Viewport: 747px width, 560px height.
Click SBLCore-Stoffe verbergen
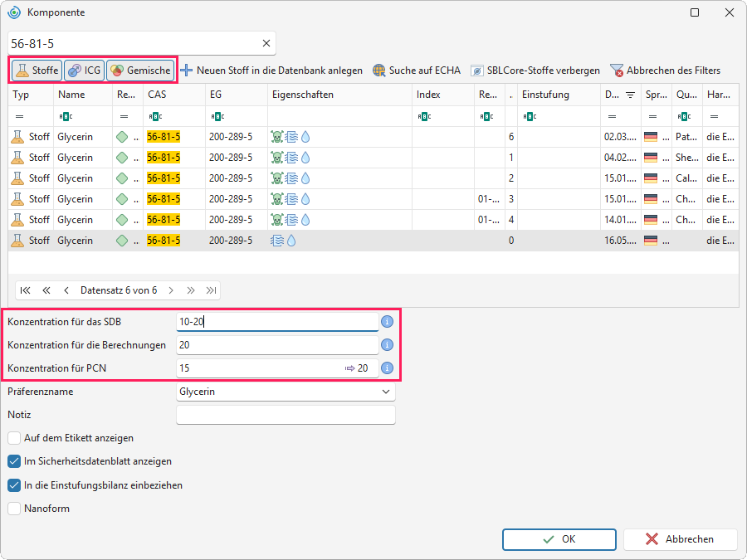(535, 71)
